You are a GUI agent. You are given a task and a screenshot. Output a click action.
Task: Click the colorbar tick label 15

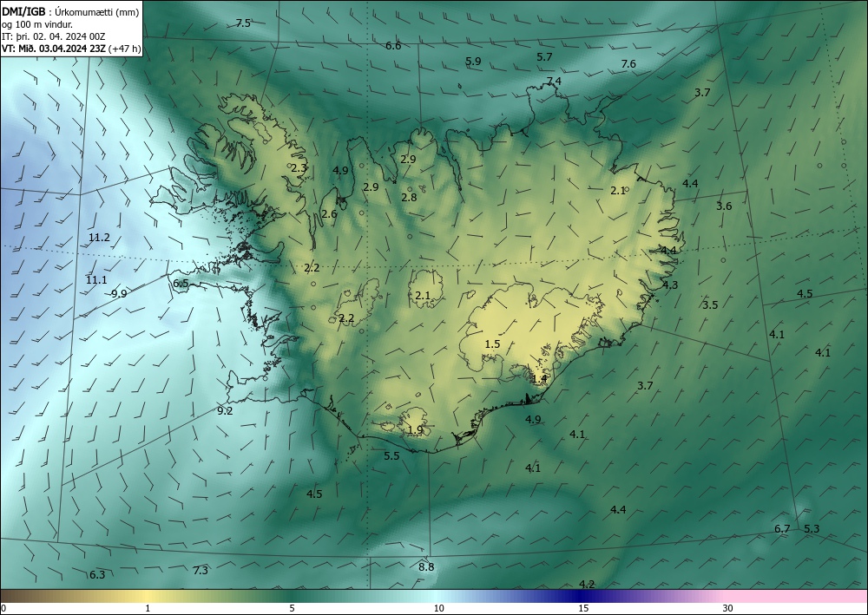point(583,608)
